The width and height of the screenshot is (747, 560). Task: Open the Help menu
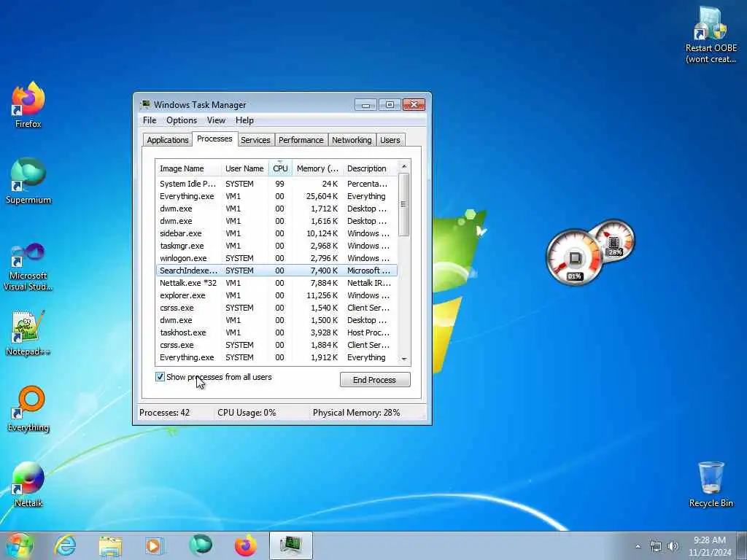point(244,120)
